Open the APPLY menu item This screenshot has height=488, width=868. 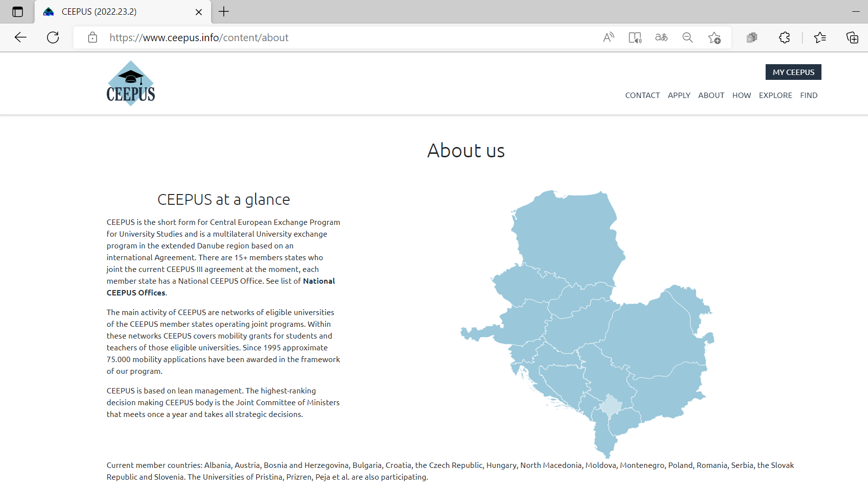pos(679,96)
